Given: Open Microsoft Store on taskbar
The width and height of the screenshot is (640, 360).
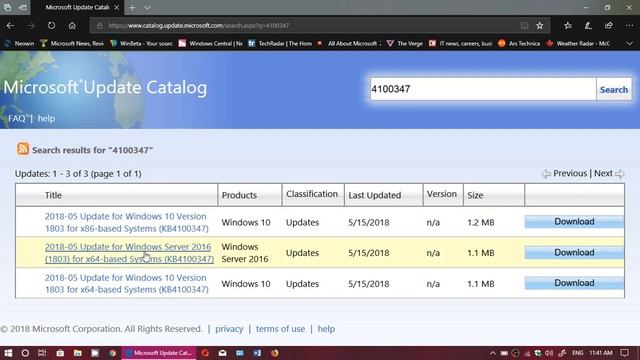Looking at the screenshot, I should coord(60,353).
